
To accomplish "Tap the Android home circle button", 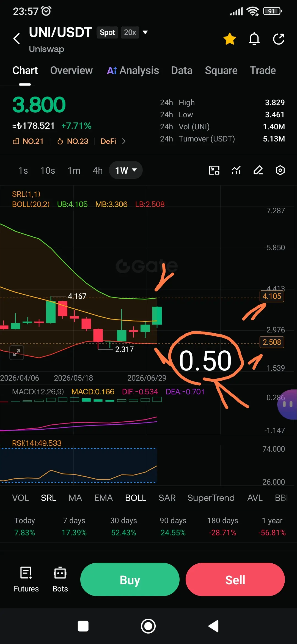I will [x=148, y=626].
